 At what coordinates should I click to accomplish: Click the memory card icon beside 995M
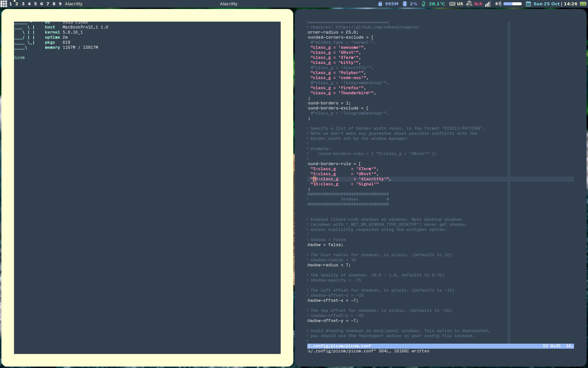[x=380, y=4]
